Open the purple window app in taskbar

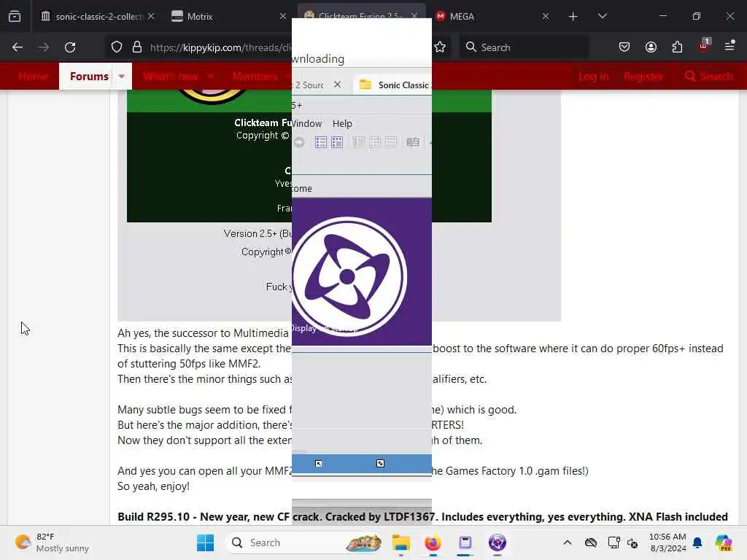pyautogui.click(x=465, y=542)
